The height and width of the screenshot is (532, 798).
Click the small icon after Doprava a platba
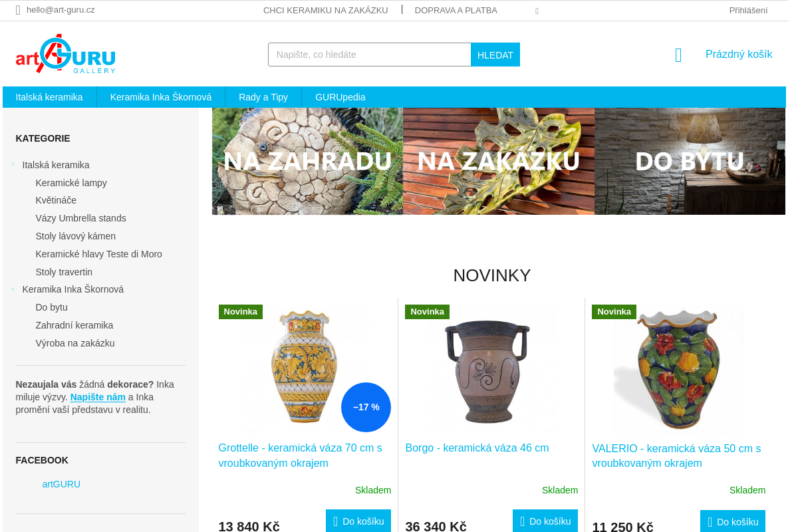pyautogui.click(x=537, y=11)
